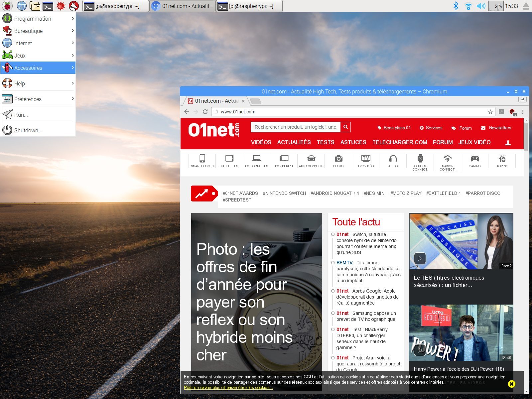Expand the Jeux submenu
This screenshot has height=399, width=532.
38,56
